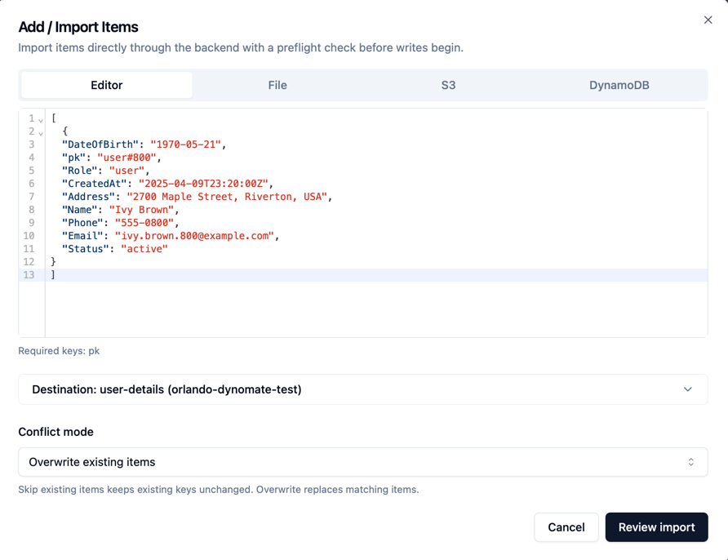Open the Conflict mode dropdown
Screen dimensions: 728x560
coord(363,461)
